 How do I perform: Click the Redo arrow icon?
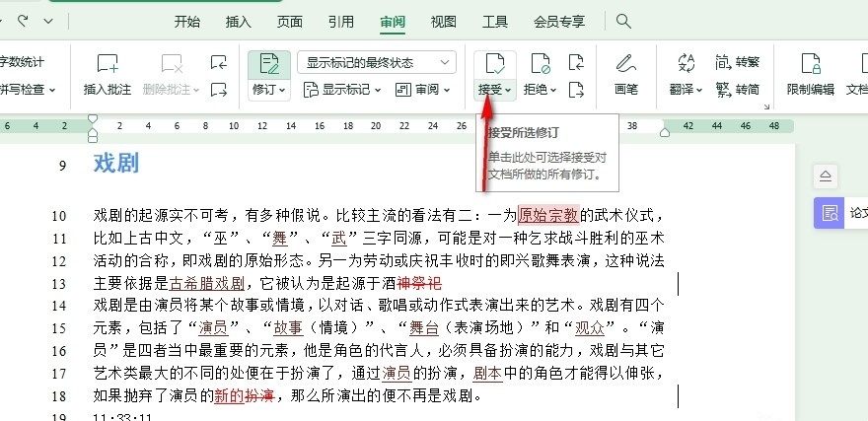[23, 21]
